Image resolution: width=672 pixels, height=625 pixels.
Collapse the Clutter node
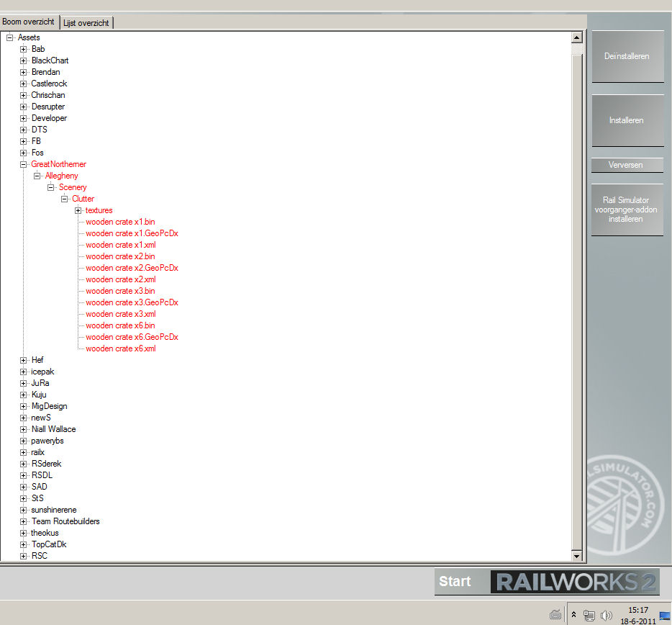pyautogui.click(x=64, y=199)
